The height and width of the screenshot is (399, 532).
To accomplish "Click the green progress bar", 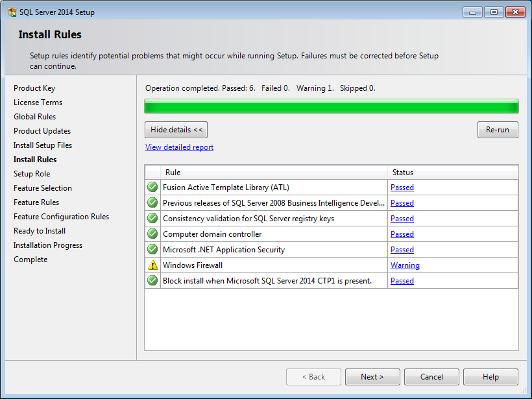I will 331,106.
